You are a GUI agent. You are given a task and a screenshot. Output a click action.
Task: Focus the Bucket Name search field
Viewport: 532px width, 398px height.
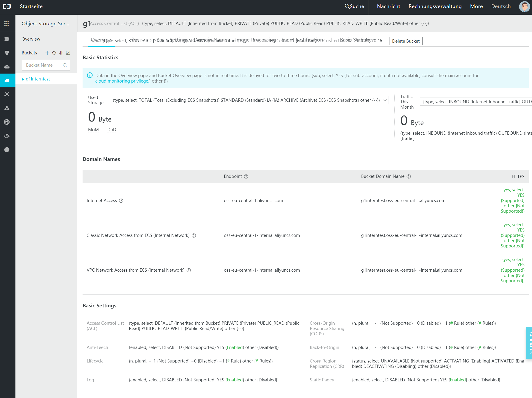click(46, 65)
